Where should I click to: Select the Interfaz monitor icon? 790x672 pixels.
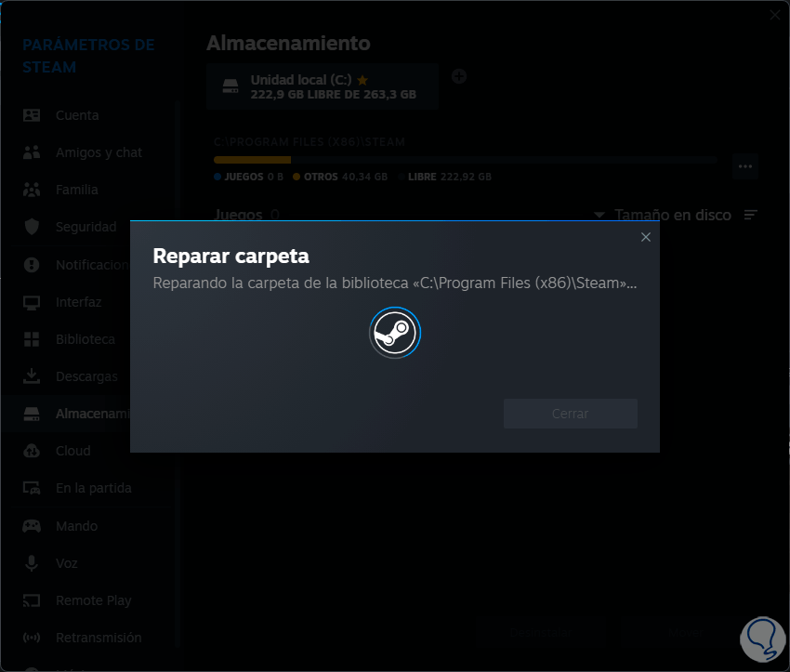(x=32, y=302)
